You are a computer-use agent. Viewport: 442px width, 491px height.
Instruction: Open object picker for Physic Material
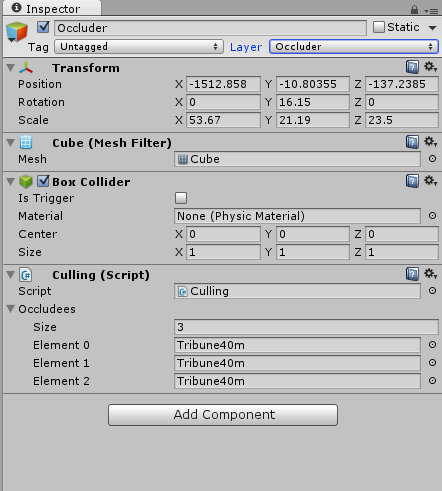[432, 216]
